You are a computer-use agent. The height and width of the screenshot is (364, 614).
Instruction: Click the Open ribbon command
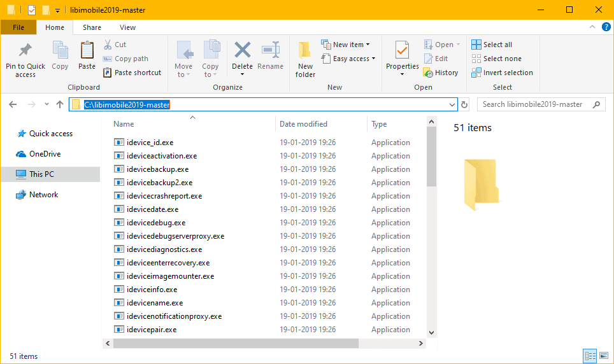pos(442,45)
